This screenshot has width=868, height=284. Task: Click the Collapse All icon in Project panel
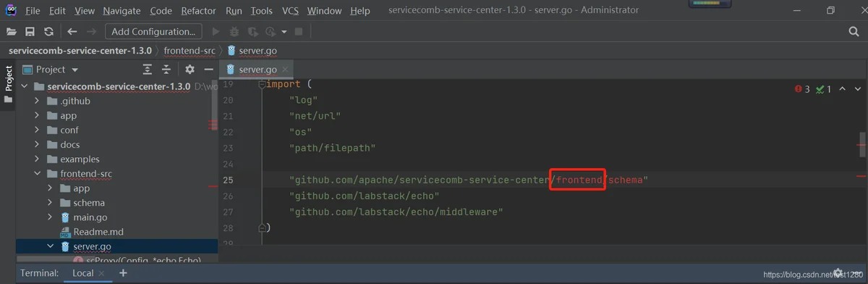point(166,70)
